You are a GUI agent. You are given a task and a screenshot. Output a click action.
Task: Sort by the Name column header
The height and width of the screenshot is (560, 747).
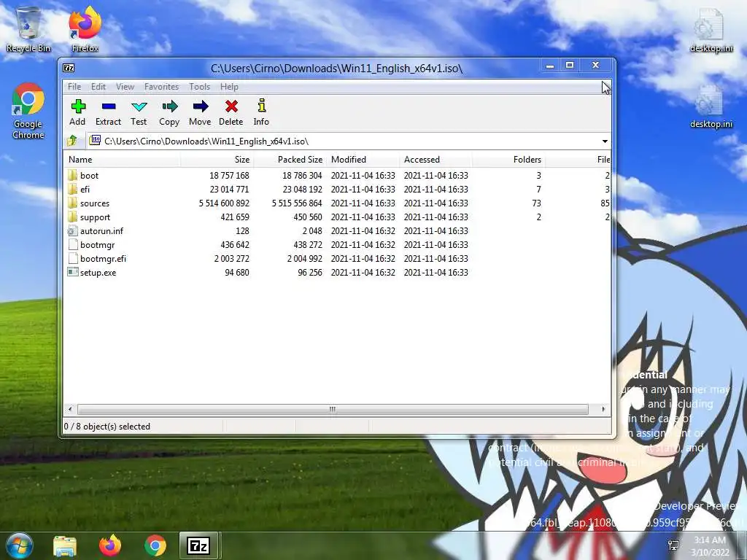point(122,160)
